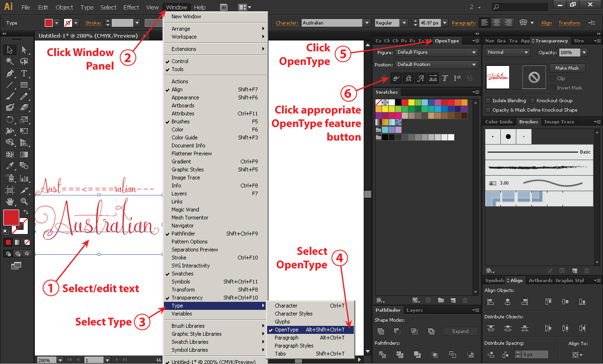The width and height of the screenshot is (603, 364).
Task: Check Knockout Group option
Action: point(532,101)
